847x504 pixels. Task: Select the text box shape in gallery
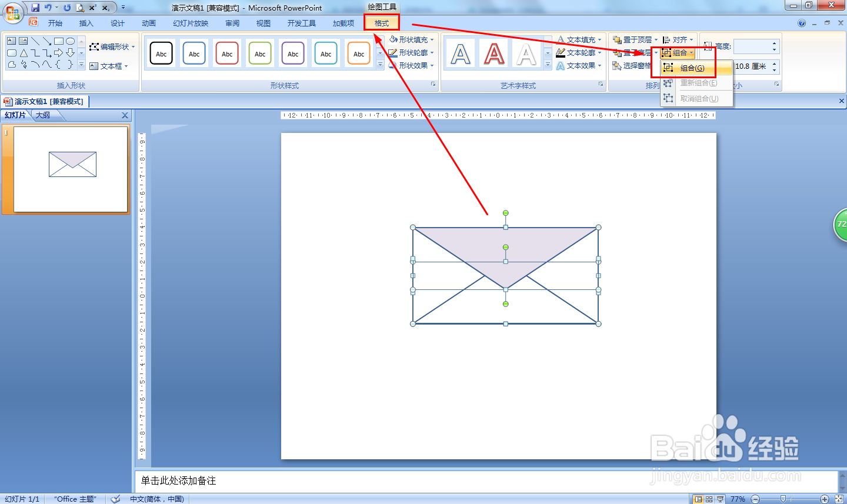(12, 41)
